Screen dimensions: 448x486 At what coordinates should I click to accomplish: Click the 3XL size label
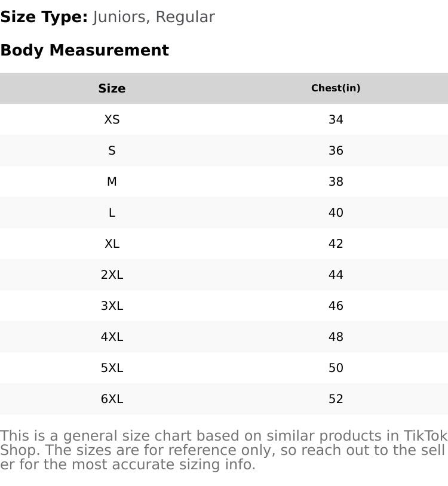point(112,306)
